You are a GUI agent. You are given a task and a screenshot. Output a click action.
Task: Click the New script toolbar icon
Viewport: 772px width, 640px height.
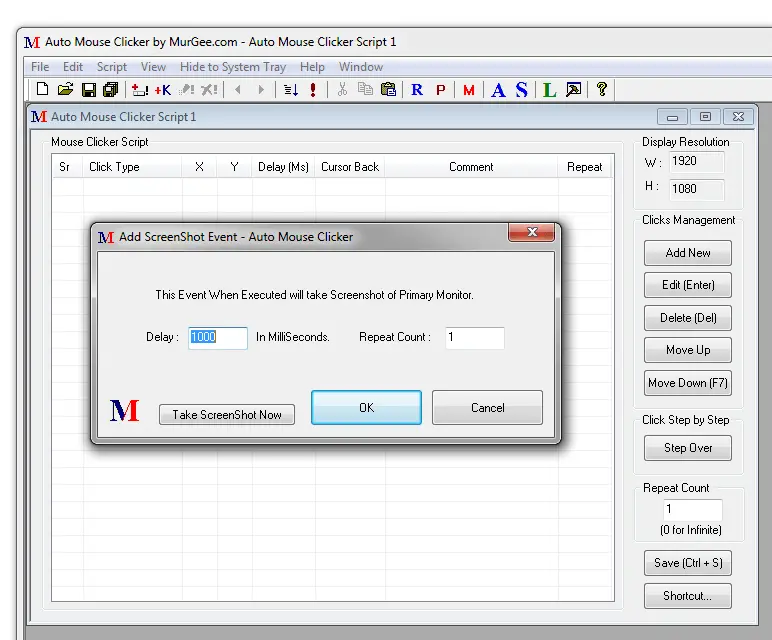coord(43,90)
